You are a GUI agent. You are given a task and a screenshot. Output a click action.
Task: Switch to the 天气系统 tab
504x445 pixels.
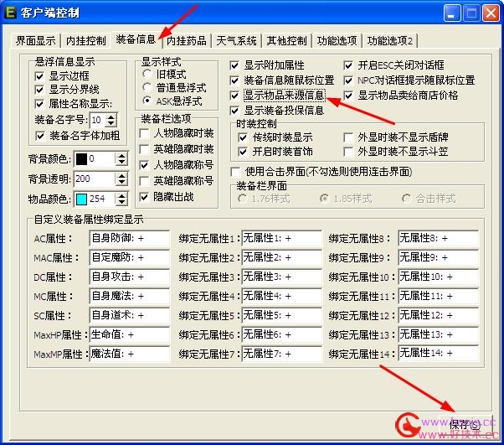(236, 41)
